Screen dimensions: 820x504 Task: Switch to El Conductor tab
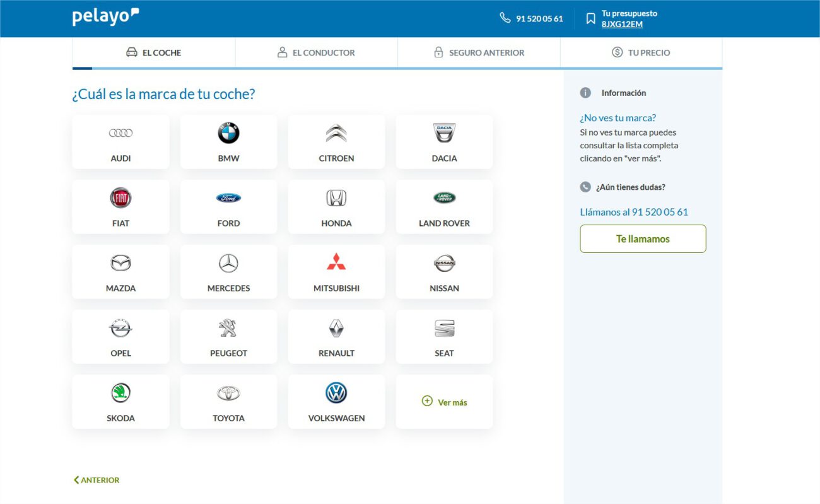[x=317, y=53]
